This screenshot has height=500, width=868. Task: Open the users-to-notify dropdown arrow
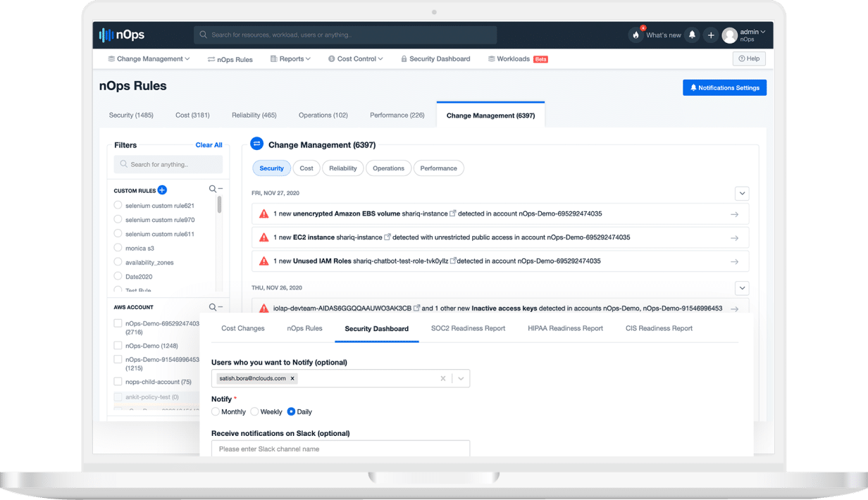point(461,378)
